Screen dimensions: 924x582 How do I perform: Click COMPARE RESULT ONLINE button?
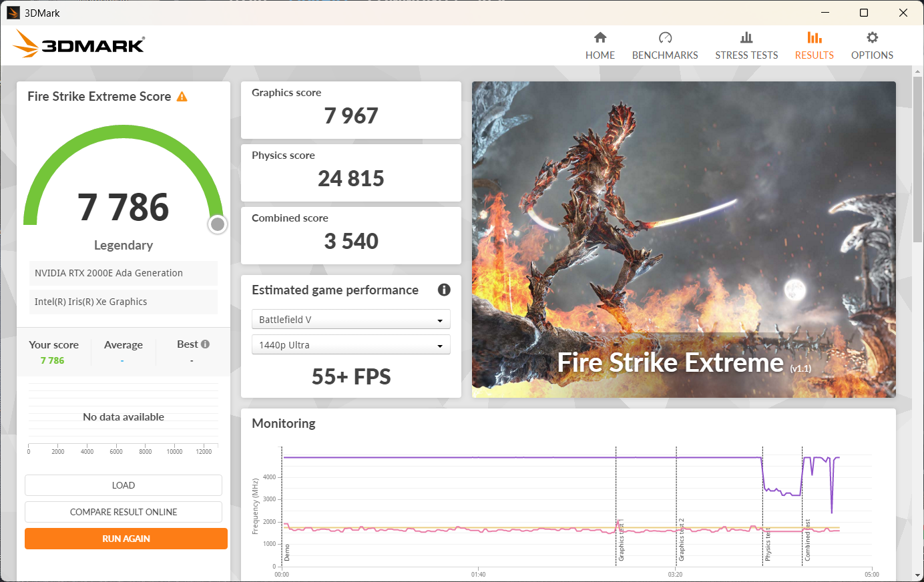(124, 512)
